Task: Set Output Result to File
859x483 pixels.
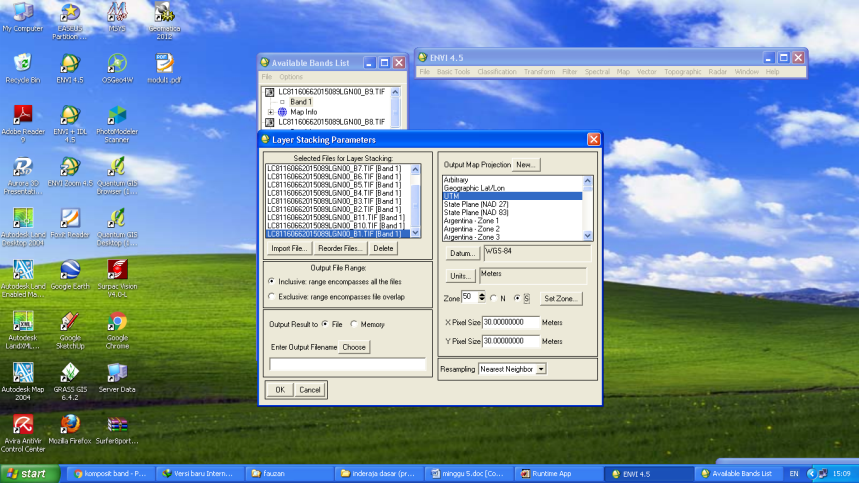Action: click(325, 324)
